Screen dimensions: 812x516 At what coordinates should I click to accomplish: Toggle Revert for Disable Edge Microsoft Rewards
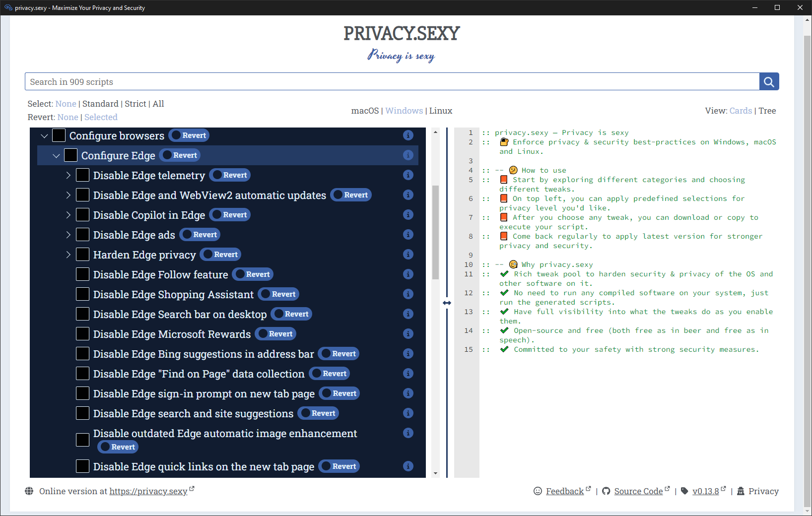point(275,334)
